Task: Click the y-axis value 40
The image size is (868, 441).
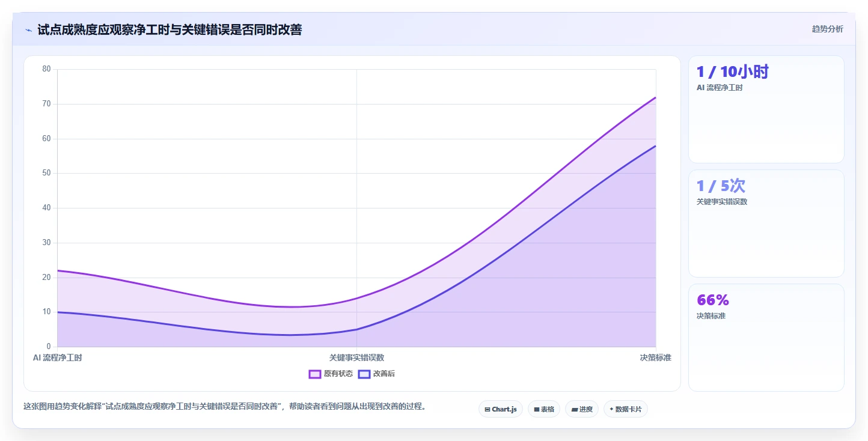Action: pyautogui.click(x=47, y=208)
